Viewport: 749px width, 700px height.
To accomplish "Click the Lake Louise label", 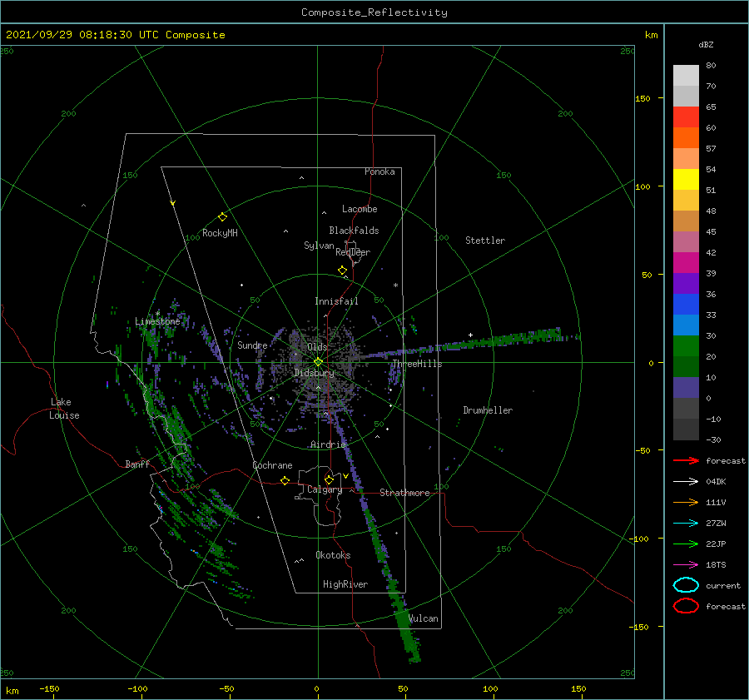I will point(64,409).
